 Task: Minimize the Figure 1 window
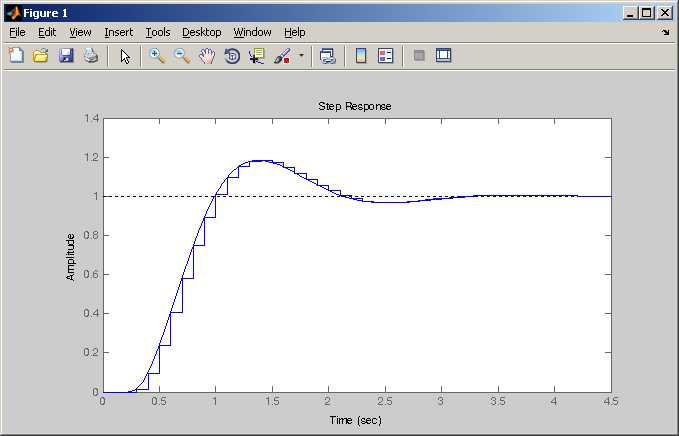click(x=630, y=13)
